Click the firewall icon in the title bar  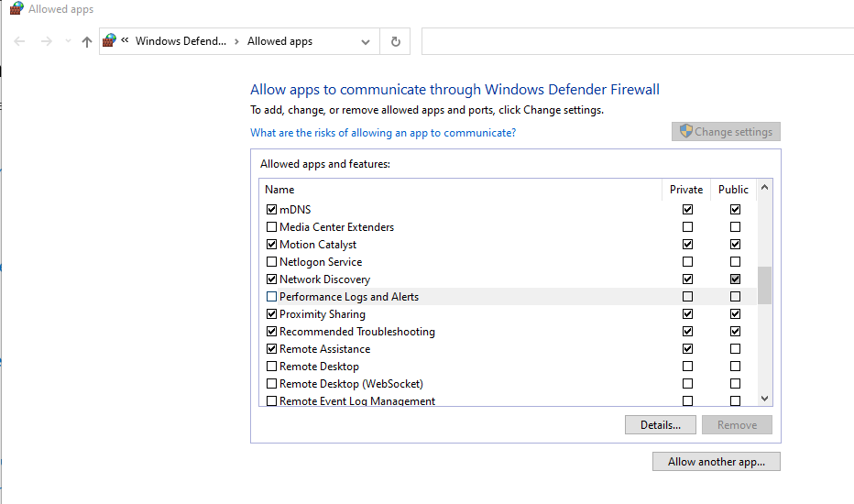click(x=16, y=8)
